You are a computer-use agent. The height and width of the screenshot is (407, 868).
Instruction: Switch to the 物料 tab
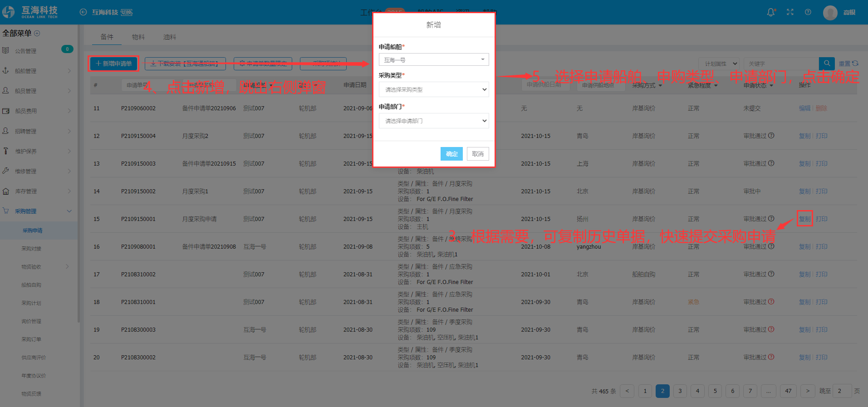coord(138,37)
